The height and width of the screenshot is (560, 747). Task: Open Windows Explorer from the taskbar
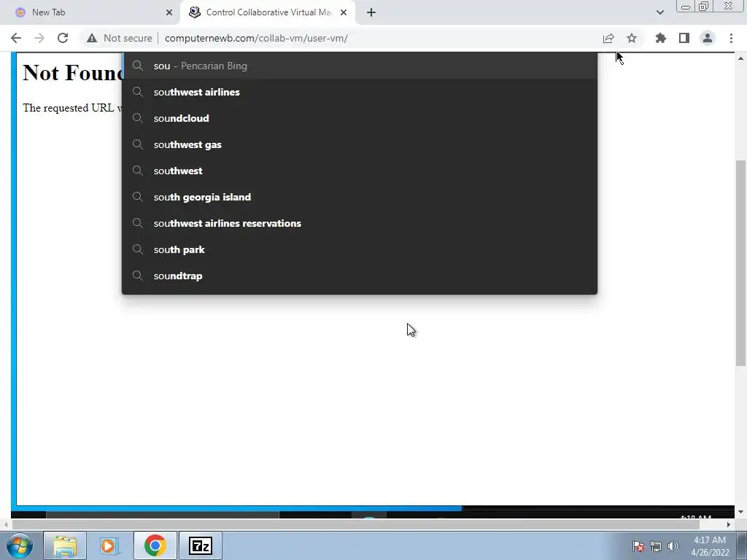click(x=65, y=545)
